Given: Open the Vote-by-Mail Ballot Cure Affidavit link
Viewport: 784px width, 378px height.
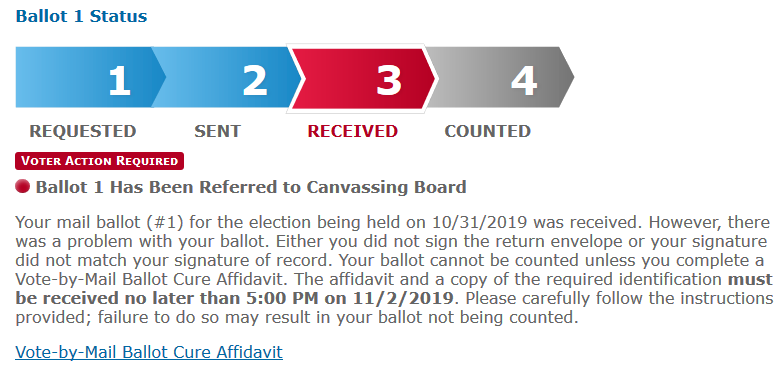Looking at the screenshot, I should [x=149, y=352].
